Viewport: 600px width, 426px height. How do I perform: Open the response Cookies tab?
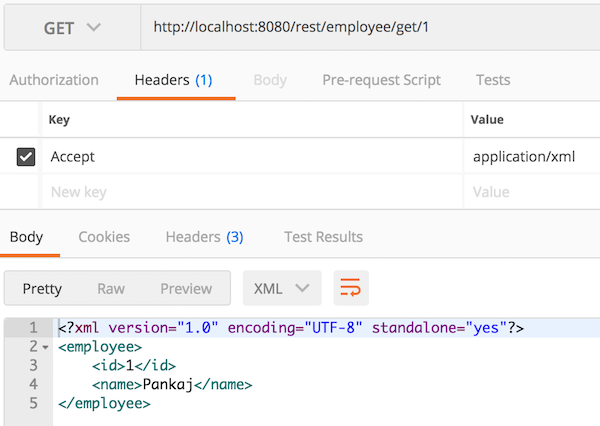pyautogui.click(x=104, y=237)
